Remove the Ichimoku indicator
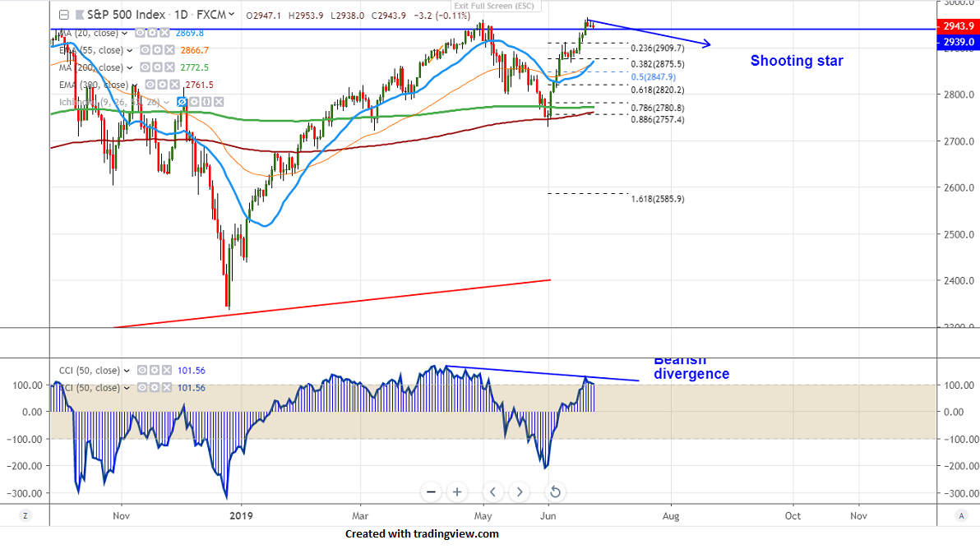The image size is (980, 549). coord(218,102)
